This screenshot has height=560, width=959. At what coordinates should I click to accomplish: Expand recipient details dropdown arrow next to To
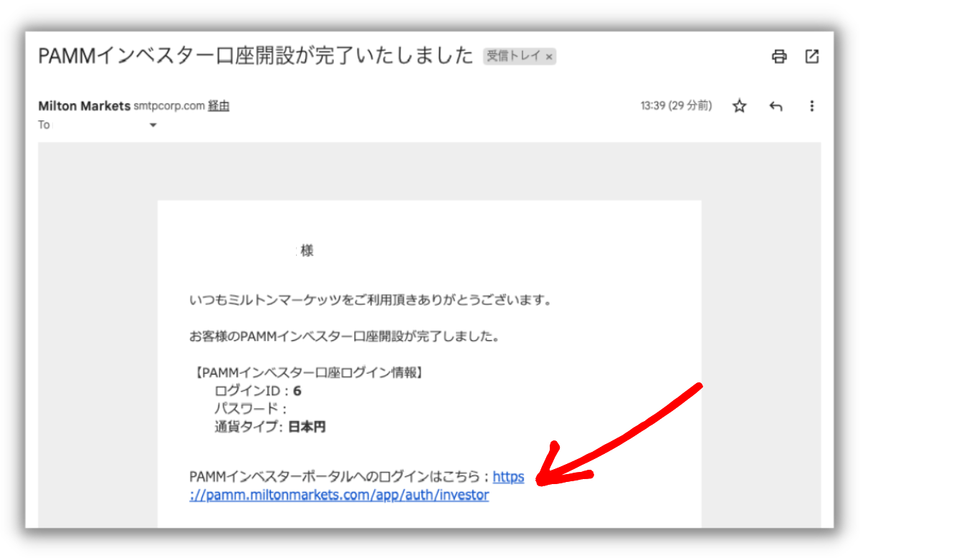coord(153,125)
